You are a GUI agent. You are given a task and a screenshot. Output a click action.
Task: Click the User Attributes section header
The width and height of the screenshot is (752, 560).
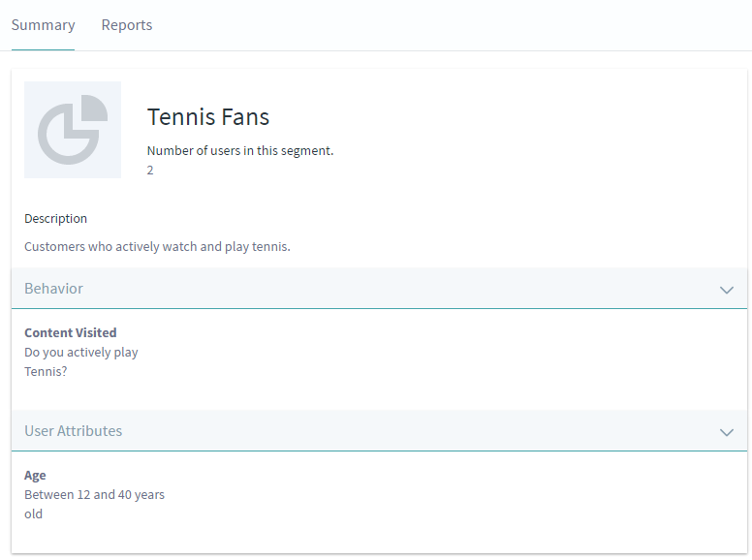coord(379,430)
